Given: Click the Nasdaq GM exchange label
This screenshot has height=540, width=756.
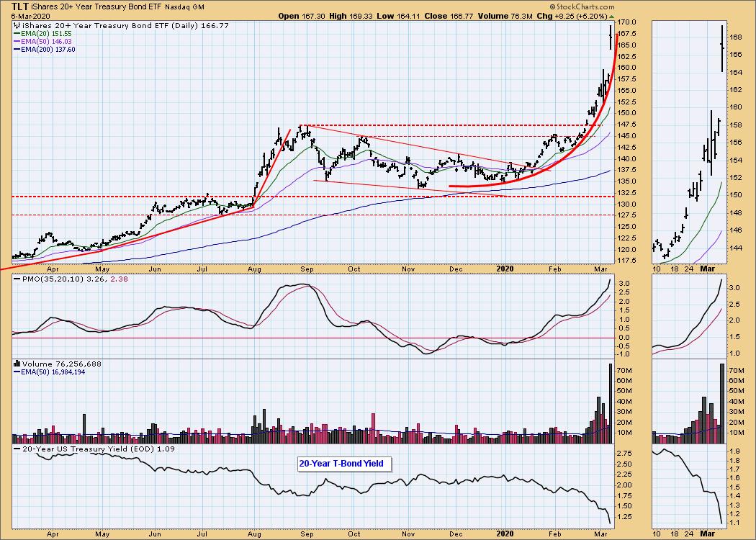Looking at the screenshot, I should pos(184,7).
